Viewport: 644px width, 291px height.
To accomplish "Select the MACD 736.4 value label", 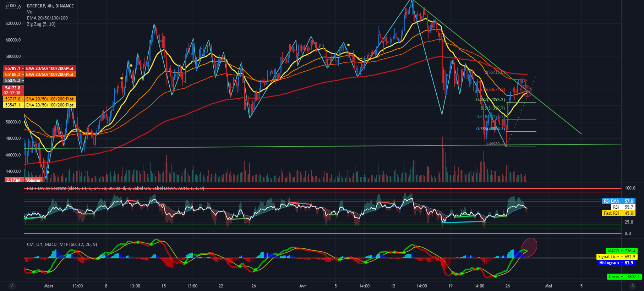I will coord(622,251).
